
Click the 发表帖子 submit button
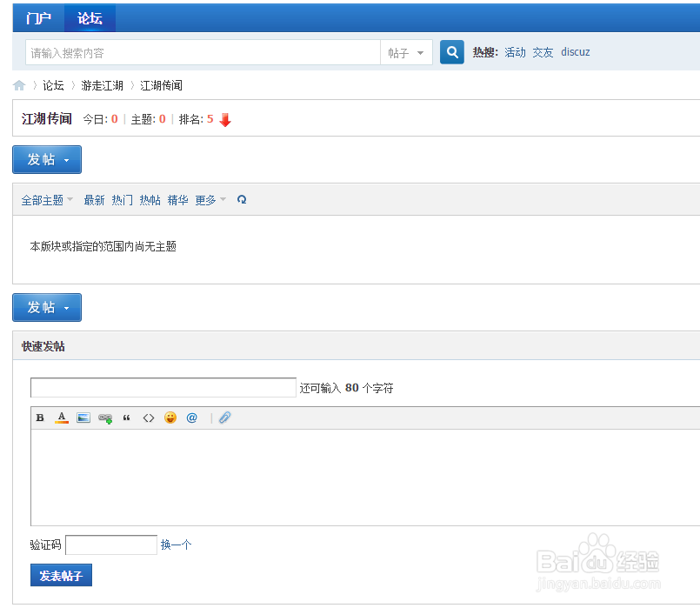tap(61, 575)
